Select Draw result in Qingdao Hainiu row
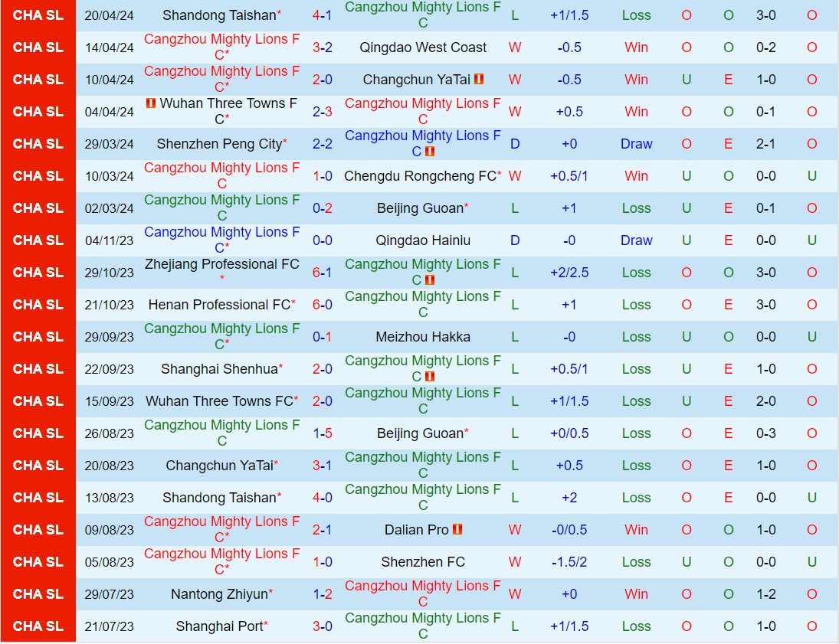 (636, 240)
